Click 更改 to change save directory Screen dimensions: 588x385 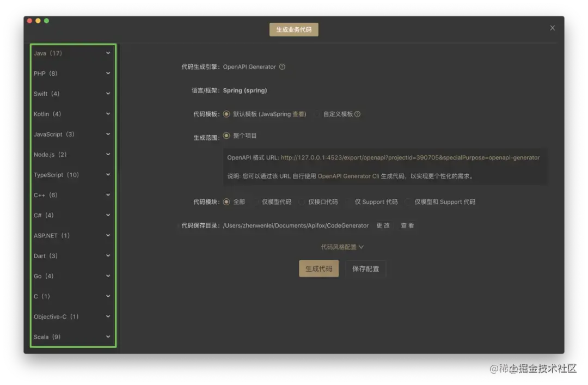pyautogui.click(x=383, y=225)
